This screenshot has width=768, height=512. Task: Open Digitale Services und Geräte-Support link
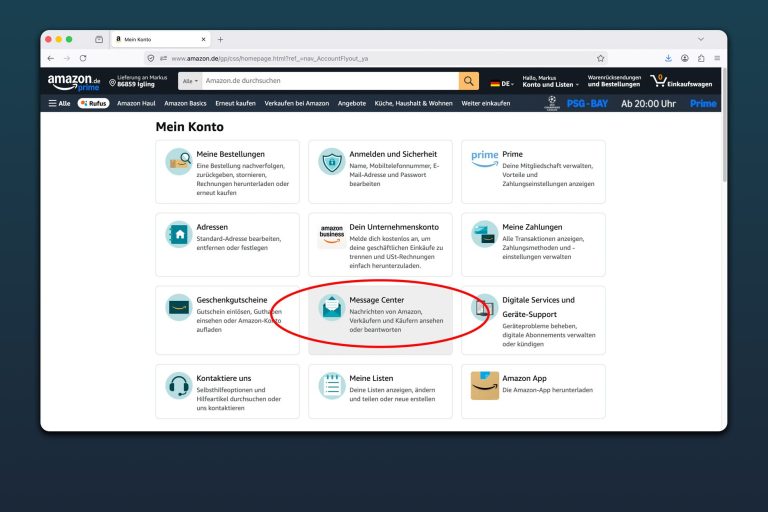[538, 307]
